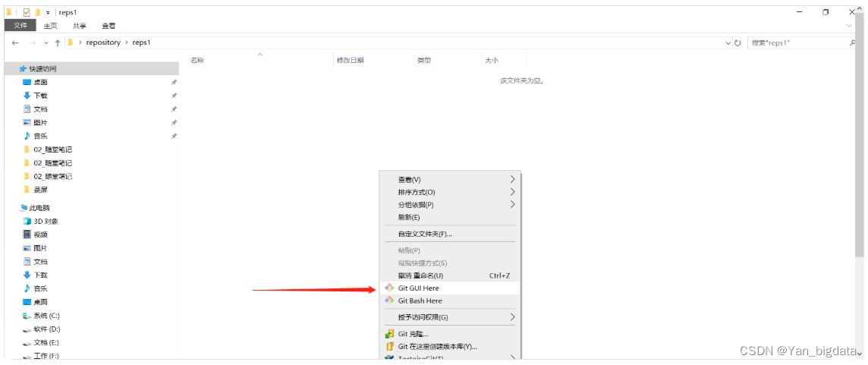Expand the 授予访问权限(G) submenu arrow

[x=512, y=317]
